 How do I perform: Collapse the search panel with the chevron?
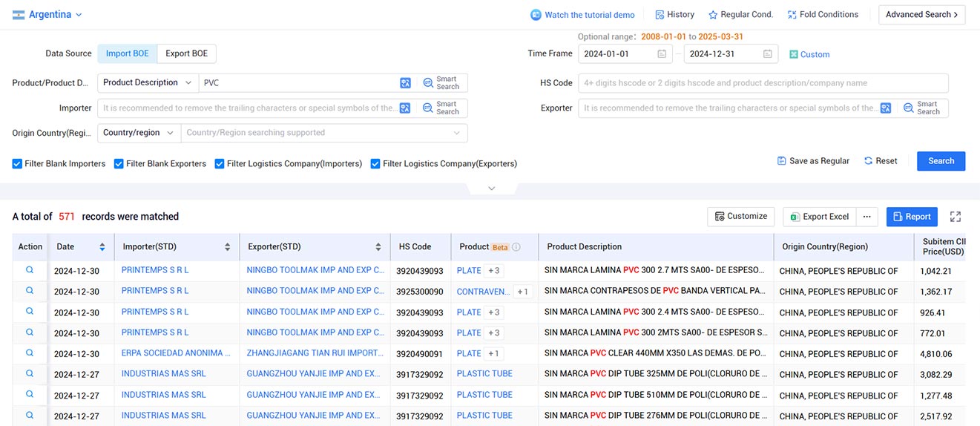pyautogui.click(x=491, y=189)
